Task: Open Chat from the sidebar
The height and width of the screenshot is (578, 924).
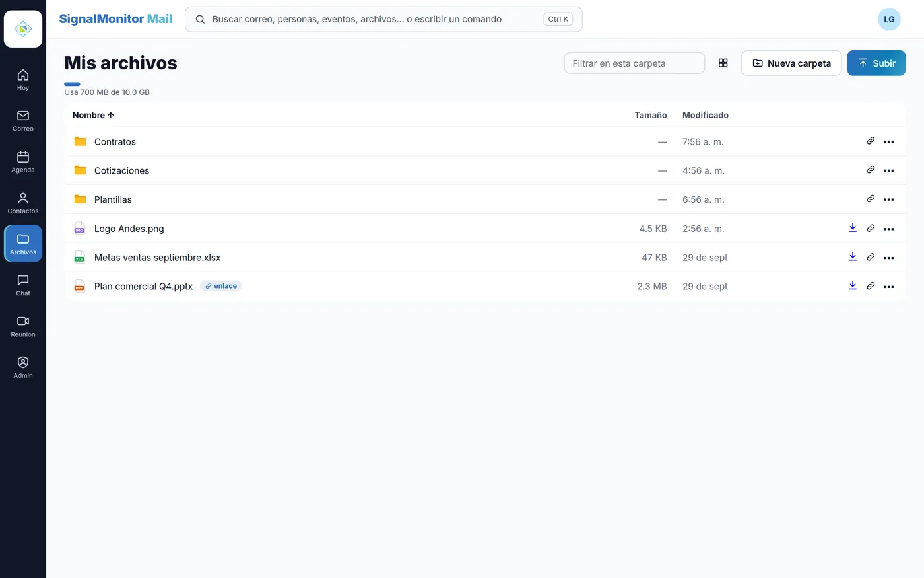Action: click(x=23, y=285)
